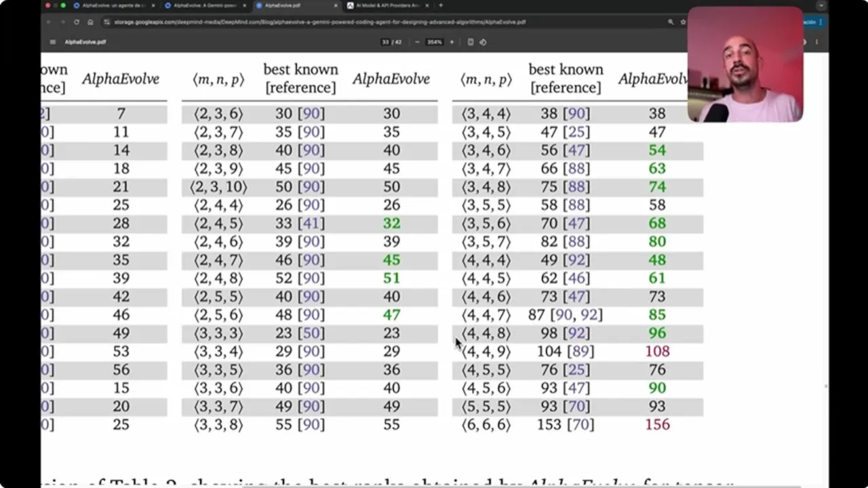
Task: Open reference [25] in the ⟨4,5,5⟩ row
Action: point(576,369)
